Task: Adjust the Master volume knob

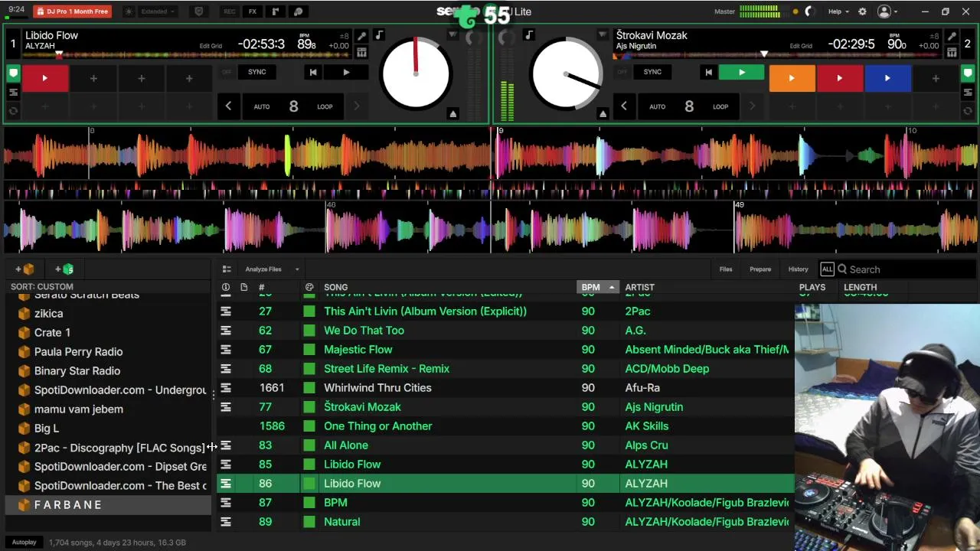Action: coord(811,11)
